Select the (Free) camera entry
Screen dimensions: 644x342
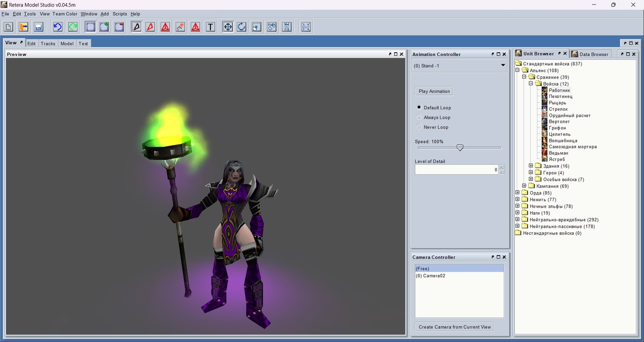click(459, 269)
